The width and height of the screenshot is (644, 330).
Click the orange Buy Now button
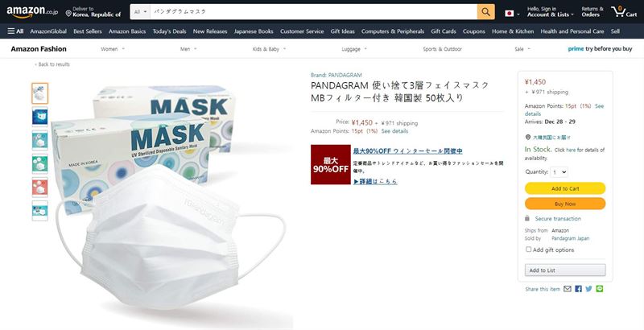coord(565,204)
